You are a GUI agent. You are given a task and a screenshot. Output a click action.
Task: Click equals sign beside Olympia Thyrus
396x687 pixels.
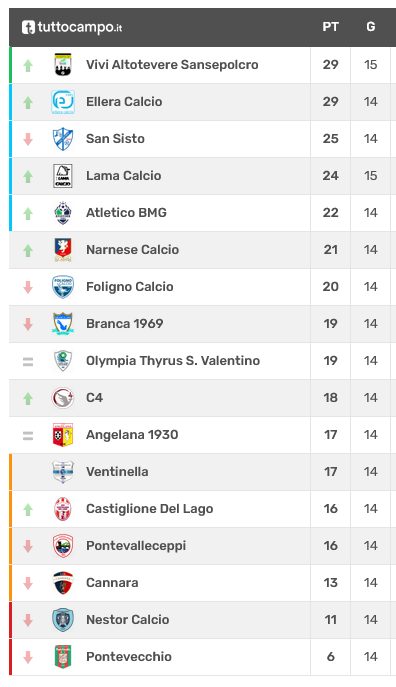(x=28, y=361)
